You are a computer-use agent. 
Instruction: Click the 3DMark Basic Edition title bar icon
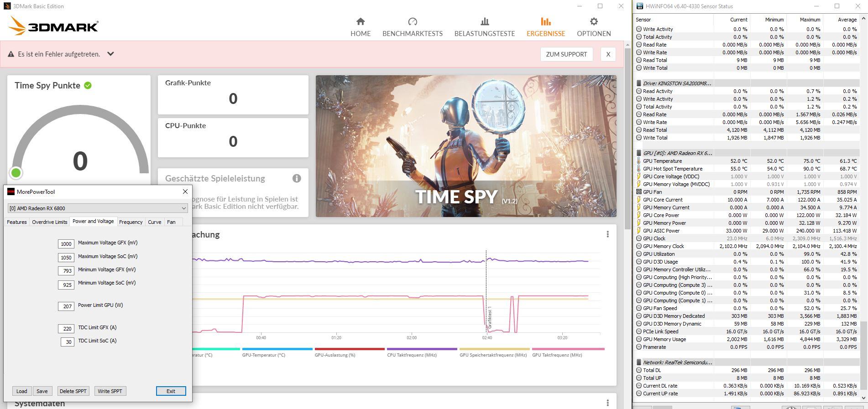7,6
